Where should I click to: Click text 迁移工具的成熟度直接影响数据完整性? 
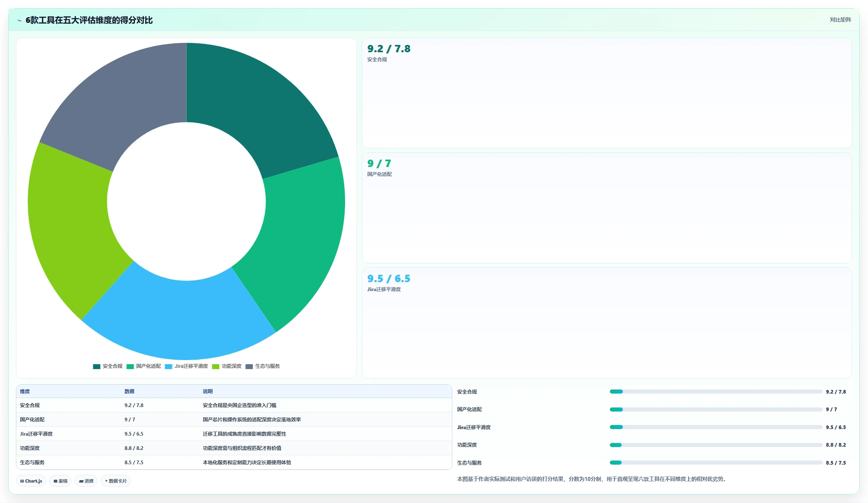pyautogui.click(x=244, y=434)
